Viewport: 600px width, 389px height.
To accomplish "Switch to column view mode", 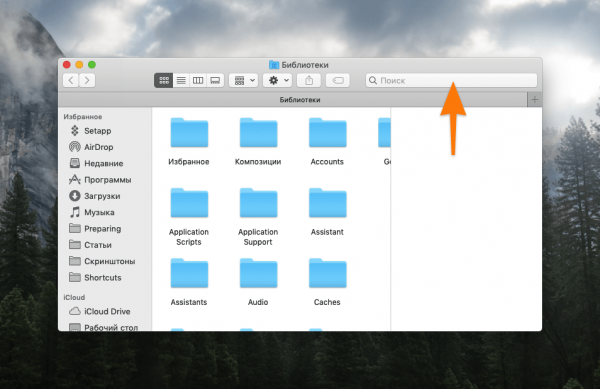I will (198, 80).
